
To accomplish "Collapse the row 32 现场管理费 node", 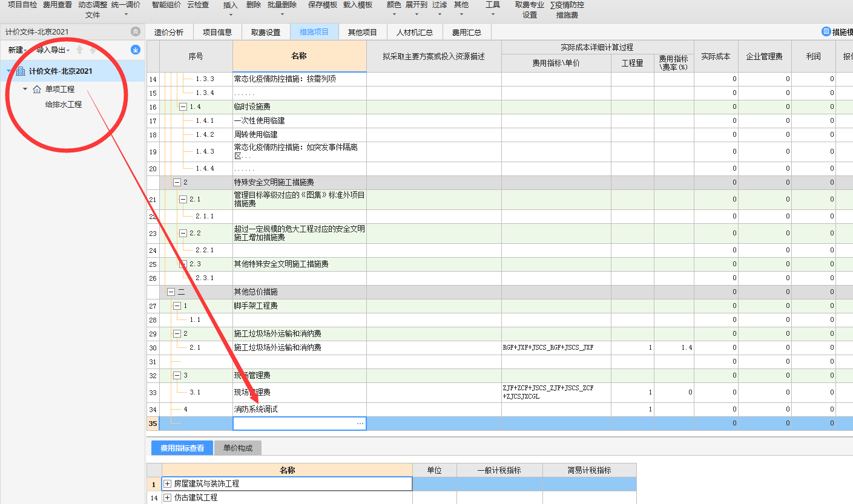I will tap(177, 375).
